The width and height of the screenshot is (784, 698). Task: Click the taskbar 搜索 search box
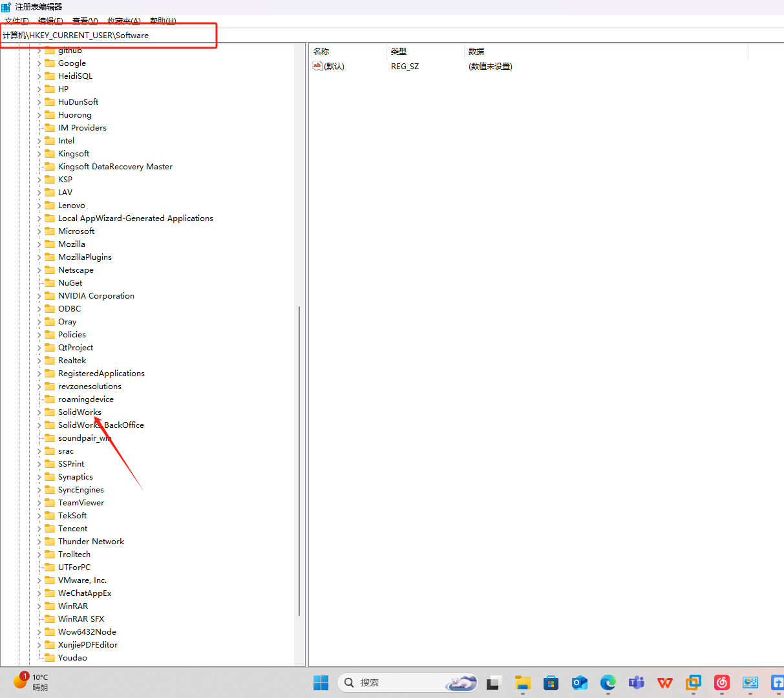coord(408,682)
